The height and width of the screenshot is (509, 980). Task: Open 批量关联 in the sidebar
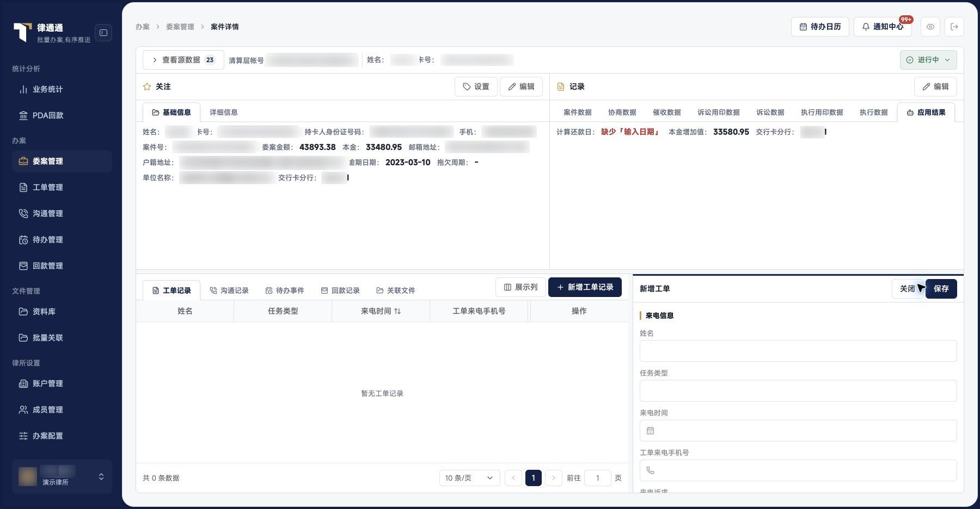coord(62,338)
